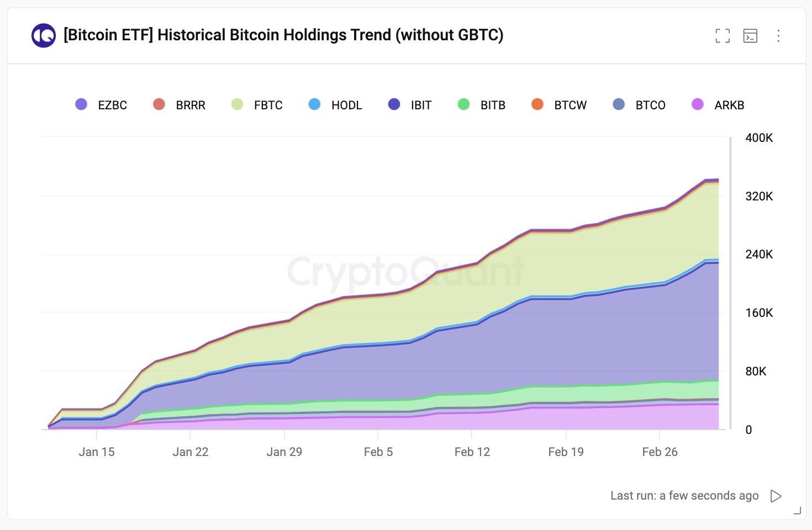
Task: Click Jan 22 on the date axis
Action: point(190,452)
